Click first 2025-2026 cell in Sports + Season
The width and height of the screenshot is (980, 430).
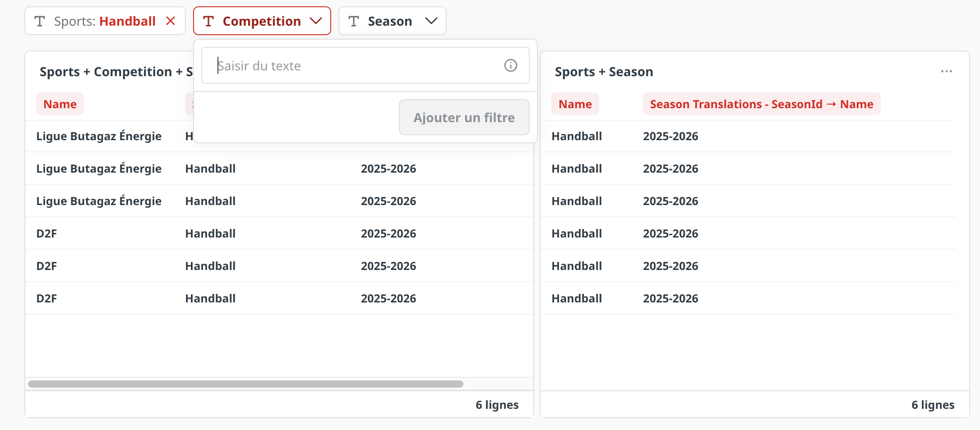(x=670, y=137)
